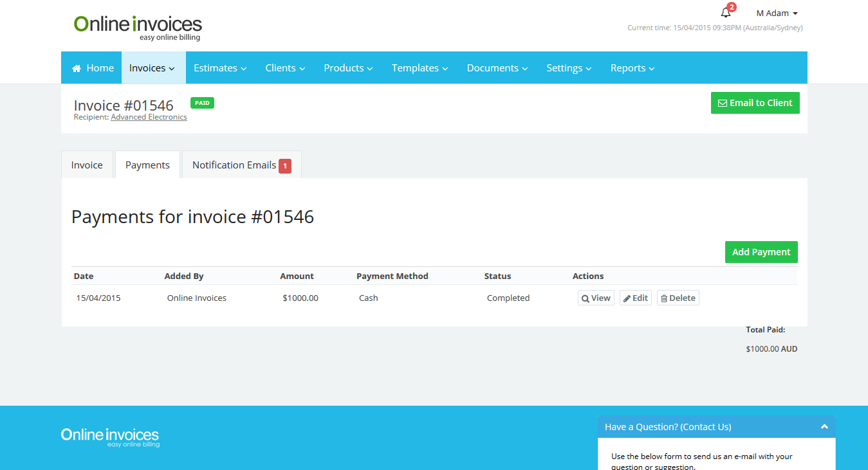Expand the Estimates dropdown menu

tap(220, 68)
